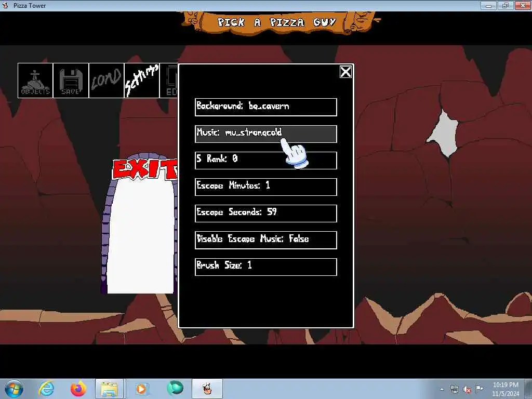
Task: Open the network tray icon
Action: tap(454, 390)
